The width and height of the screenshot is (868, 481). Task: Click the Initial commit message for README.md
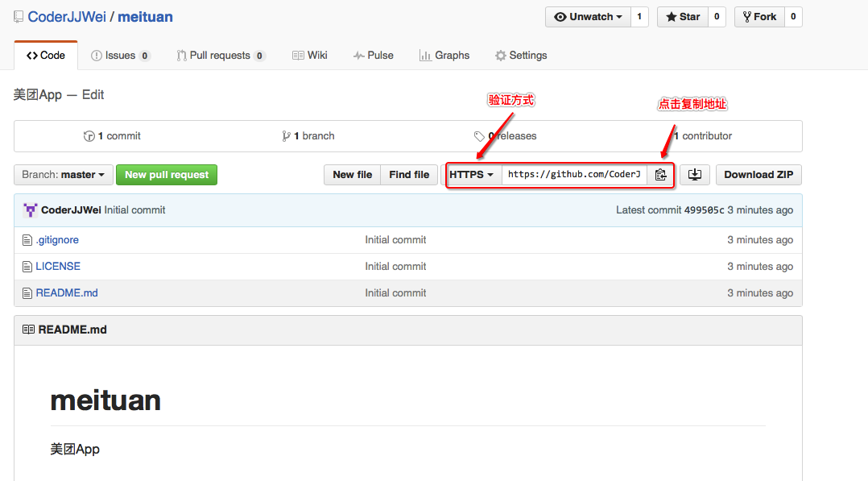pos(396,293)
